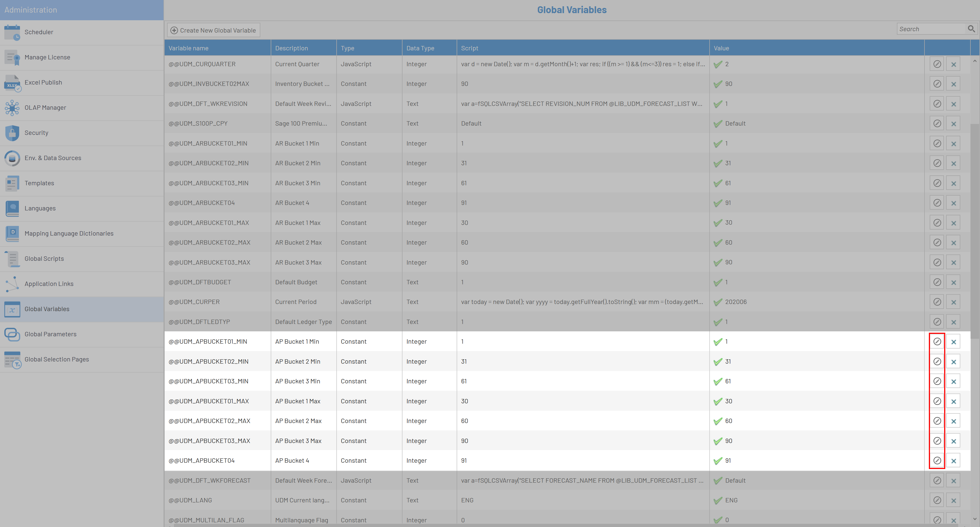This screenshot has width=980, height=527.
Task: Open the Global Scripts icon
Action: coord(12,259)
